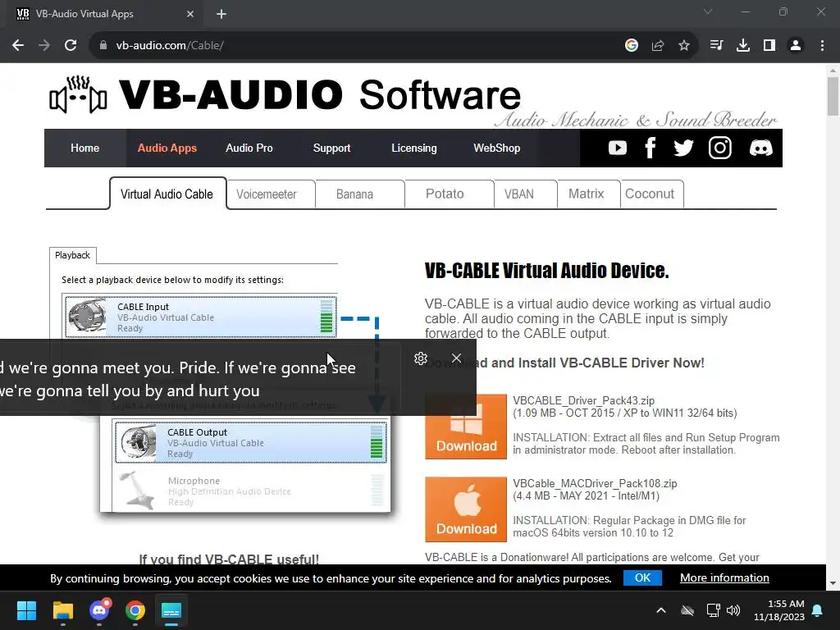Open Chrome downloads icon
This screenshot has width=840, height=630.
tap(743, 46)
